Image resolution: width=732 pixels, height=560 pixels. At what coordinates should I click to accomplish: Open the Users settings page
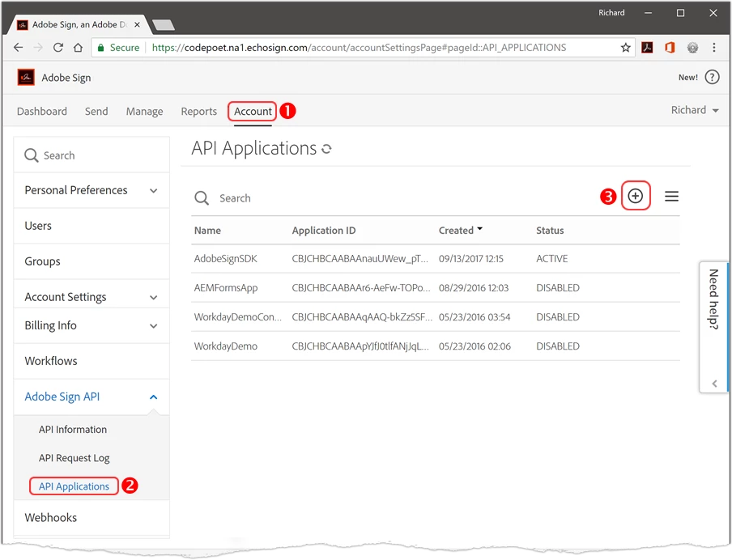pos(91,226)
